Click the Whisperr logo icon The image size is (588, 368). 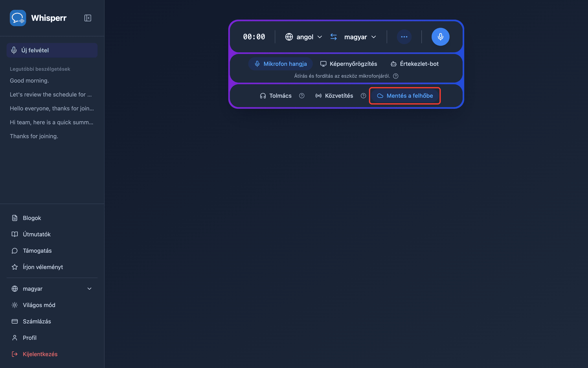(18, 18)
